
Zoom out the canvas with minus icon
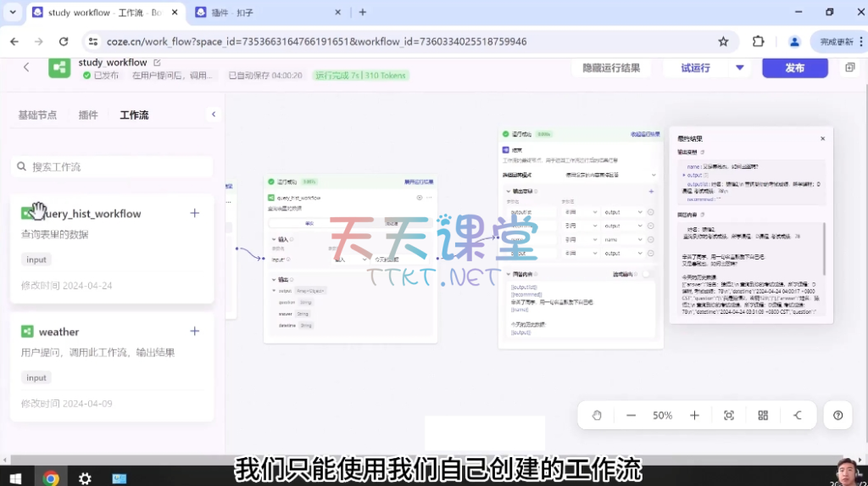[x=631, y=416]
